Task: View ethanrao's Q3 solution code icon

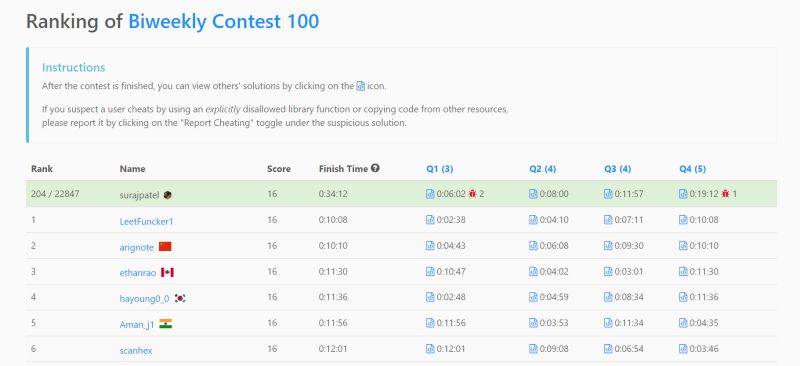Action: 608,272
